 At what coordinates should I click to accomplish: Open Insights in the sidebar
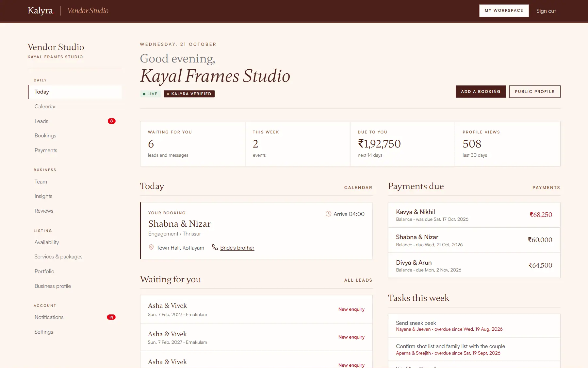pos(75,196)
